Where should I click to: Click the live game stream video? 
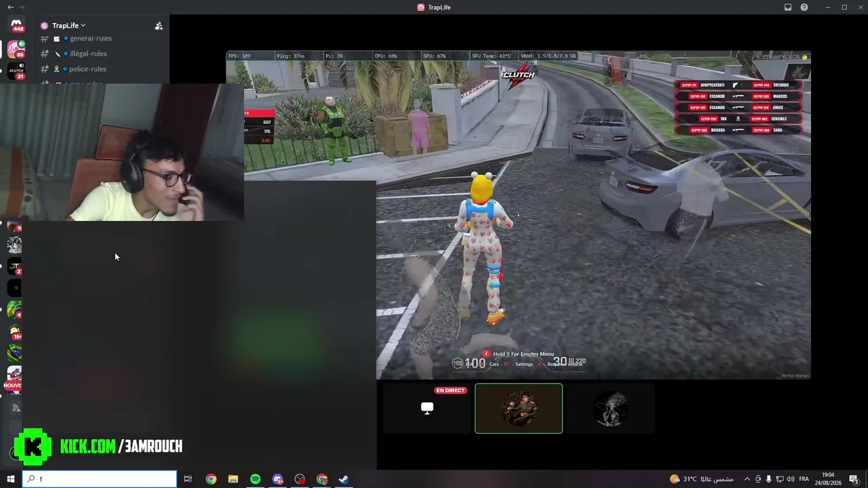click(519, 216)
